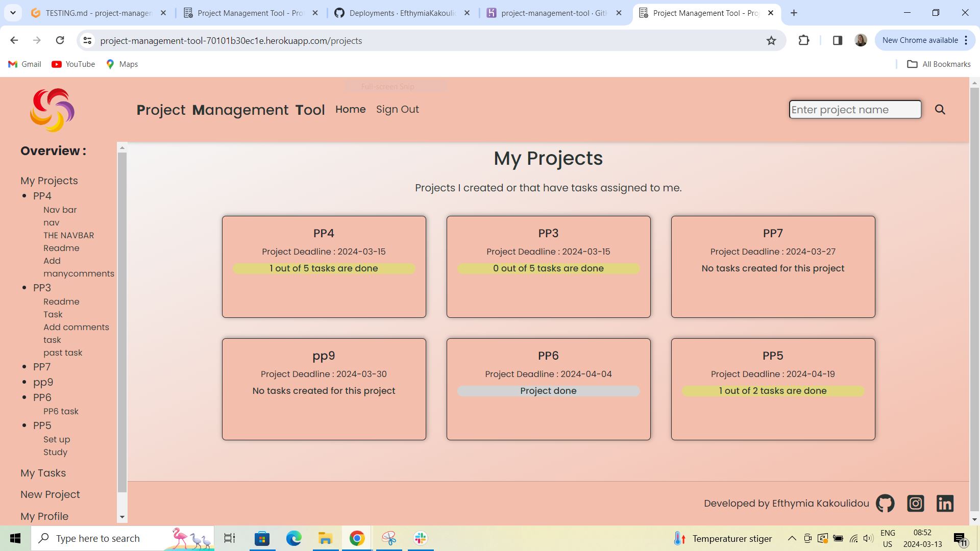Bookmark this page with the star icon
This screenshot has width=980, height=551.
771,40
